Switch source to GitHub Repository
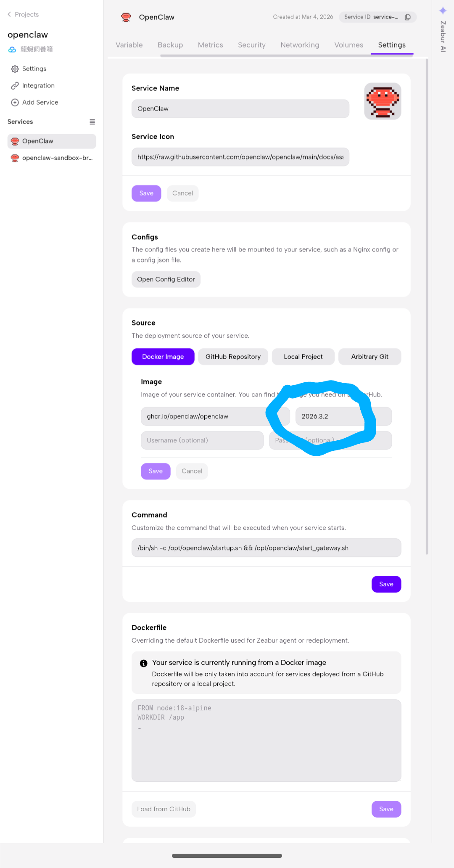The width and height of the screenshot is (454, 868). (233, 357)
